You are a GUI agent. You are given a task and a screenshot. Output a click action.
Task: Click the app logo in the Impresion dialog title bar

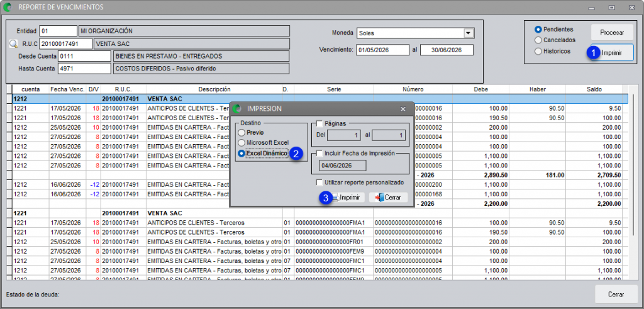coord(237,109)
